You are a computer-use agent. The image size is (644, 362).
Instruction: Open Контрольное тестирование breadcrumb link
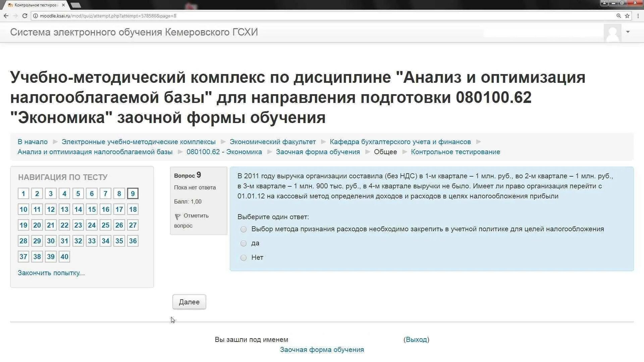coord(455,152)
